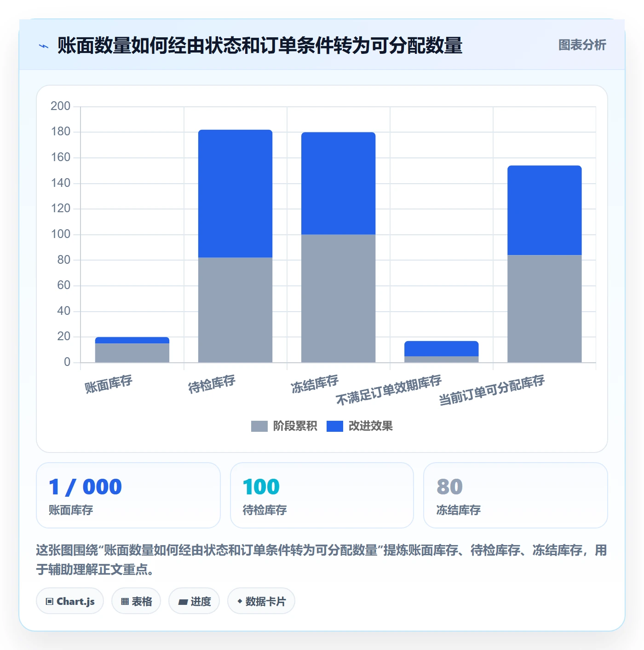Image resolution: width=644 pixels, height=650 pixels.
Task: Click the 100 待检库存 data card
Action: [x=322, y=495]
